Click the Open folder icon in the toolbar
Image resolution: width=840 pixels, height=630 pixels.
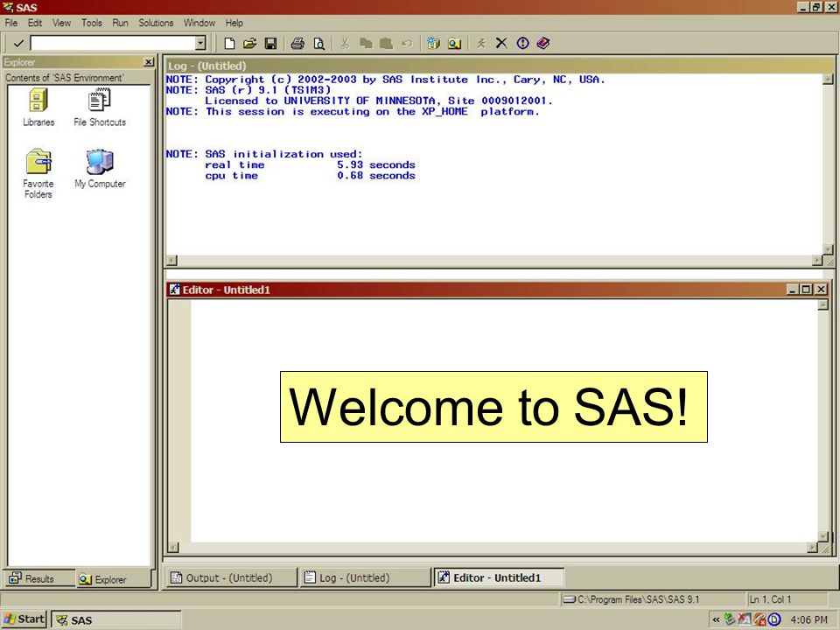click(249, 44)
